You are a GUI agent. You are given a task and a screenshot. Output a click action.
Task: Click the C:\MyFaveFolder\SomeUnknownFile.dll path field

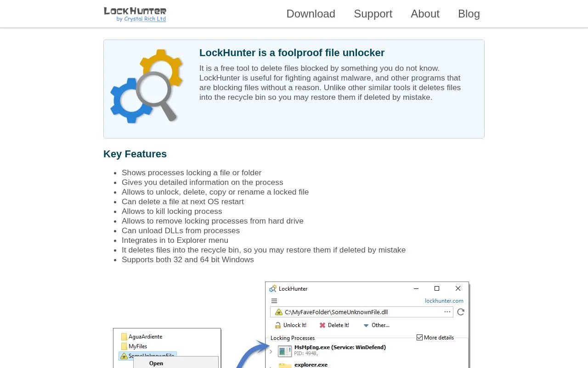click(x=362, y=312)
